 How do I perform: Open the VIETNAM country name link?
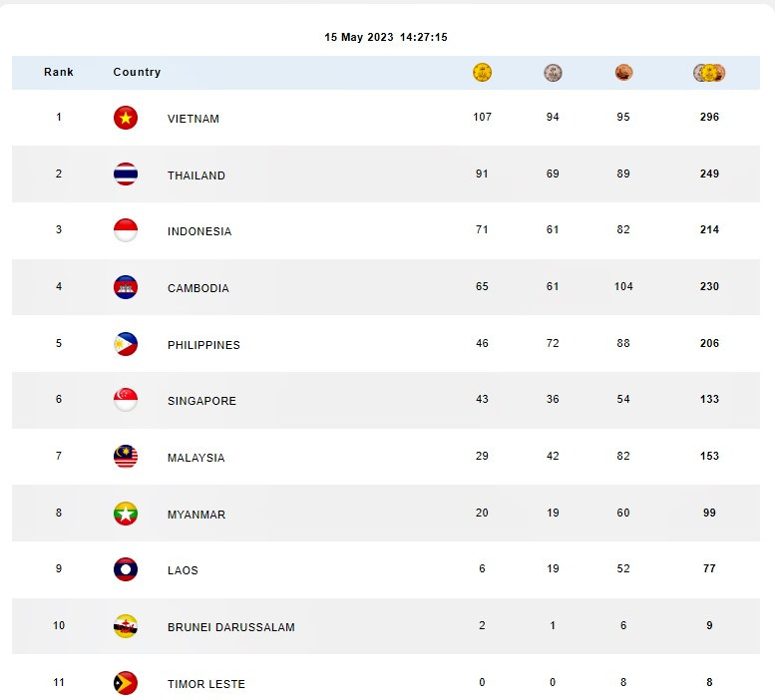click(194, 119)
